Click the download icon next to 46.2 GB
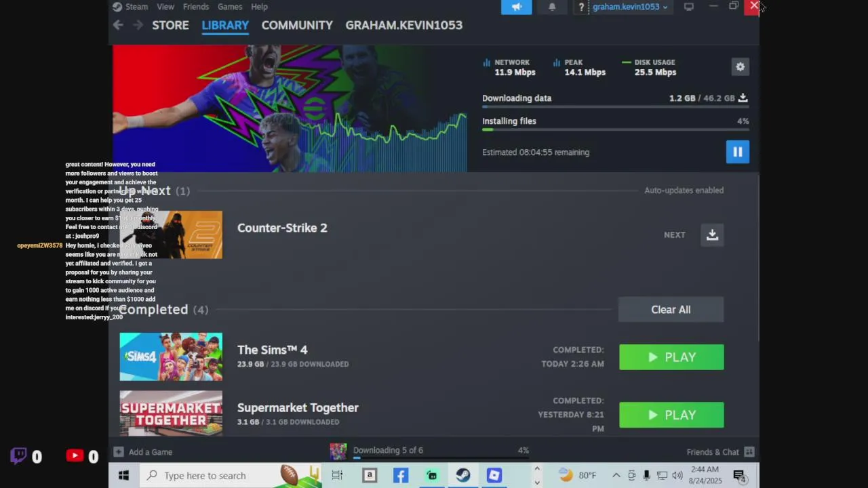The height and width of the screenshot is (488, 868). click(743, 98)
